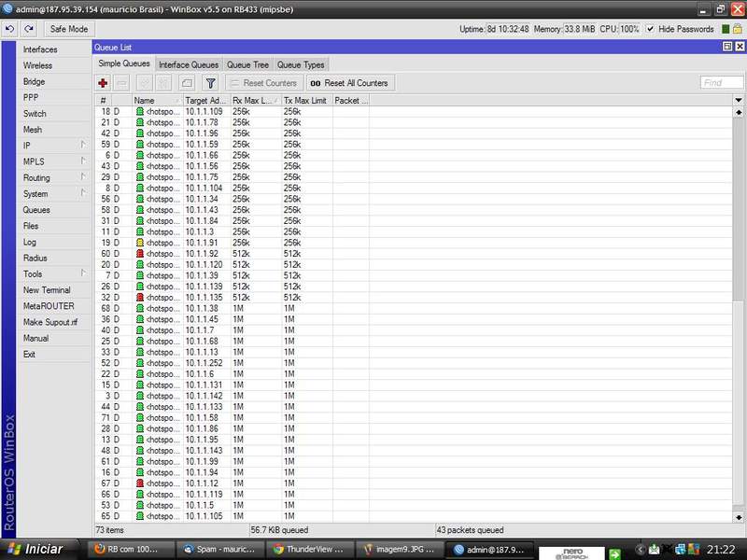
Task: Select the row with target 10.1.1.252
Action: point(414,363)
